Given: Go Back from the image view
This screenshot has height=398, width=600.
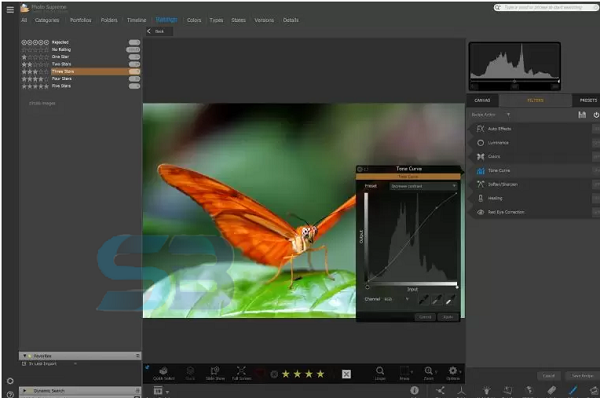Looking at the screenshot, I should 160,31.
